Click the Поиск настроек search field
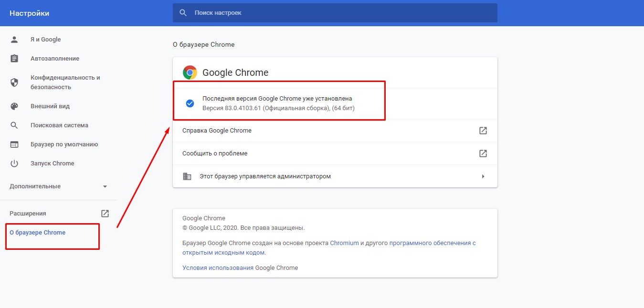Screen dimensions: 644x308 (x=334, y=13)
